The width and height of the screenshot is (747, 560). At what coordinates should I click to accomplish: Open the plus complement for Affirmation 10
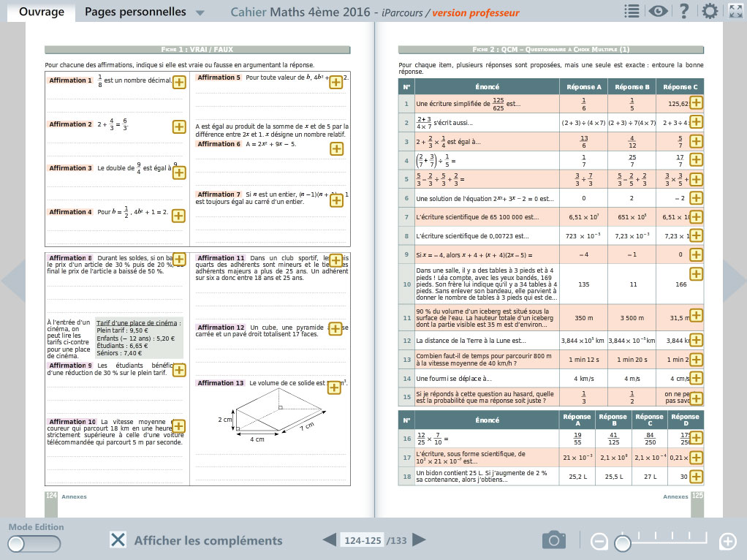click(x=178, y=426)
